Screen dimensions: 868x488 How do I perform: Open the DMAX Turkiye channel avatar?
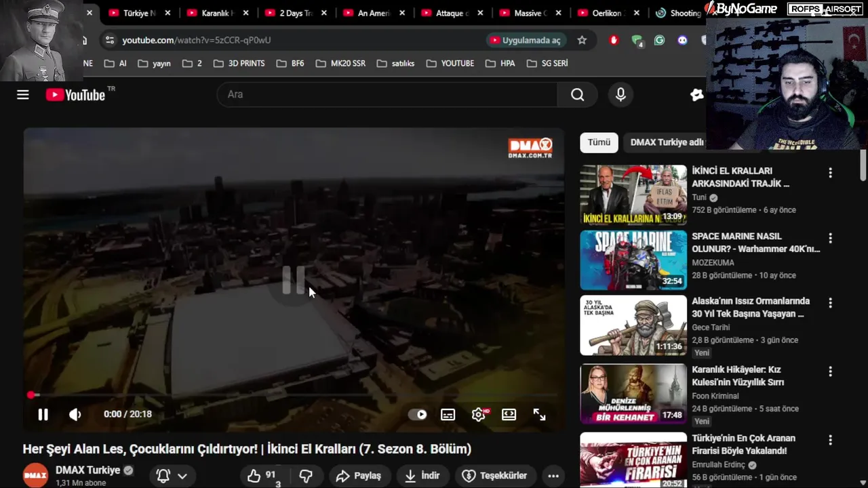point(35,476)
